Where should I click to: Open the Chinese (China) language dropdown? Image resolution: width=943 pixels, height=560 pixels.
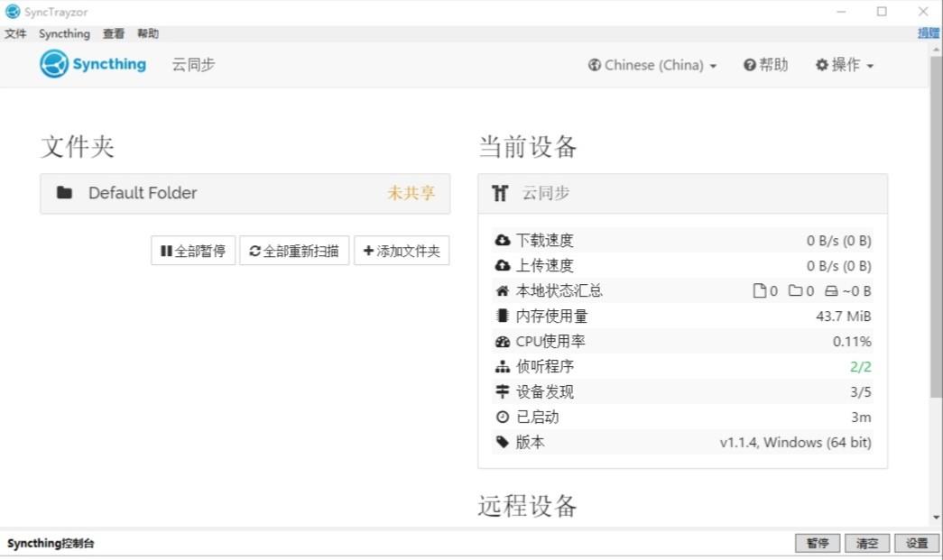(x=652, y=65)
